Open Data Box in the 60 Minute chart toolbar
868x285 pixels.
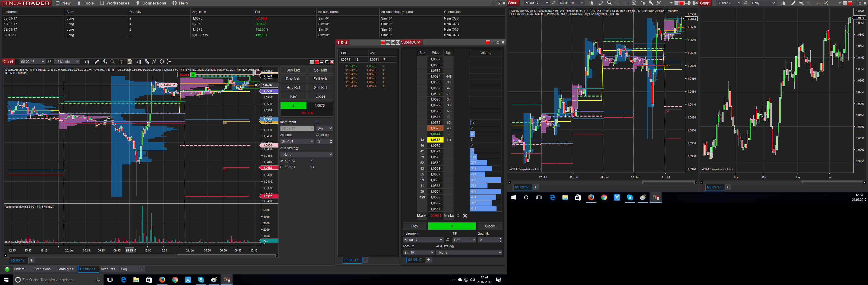[634, 3]
